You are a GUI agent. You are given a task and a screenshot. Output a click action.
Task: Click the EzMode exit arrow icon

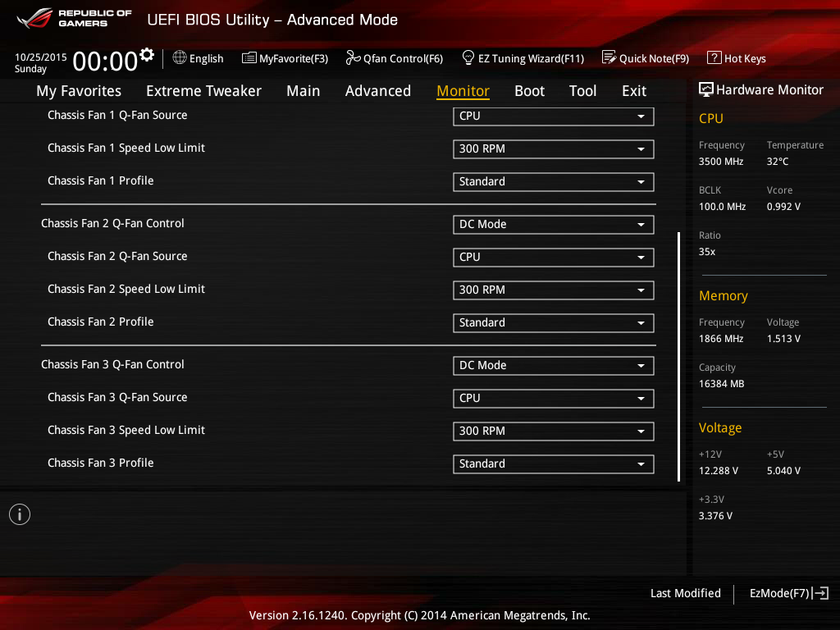(820, 593)
